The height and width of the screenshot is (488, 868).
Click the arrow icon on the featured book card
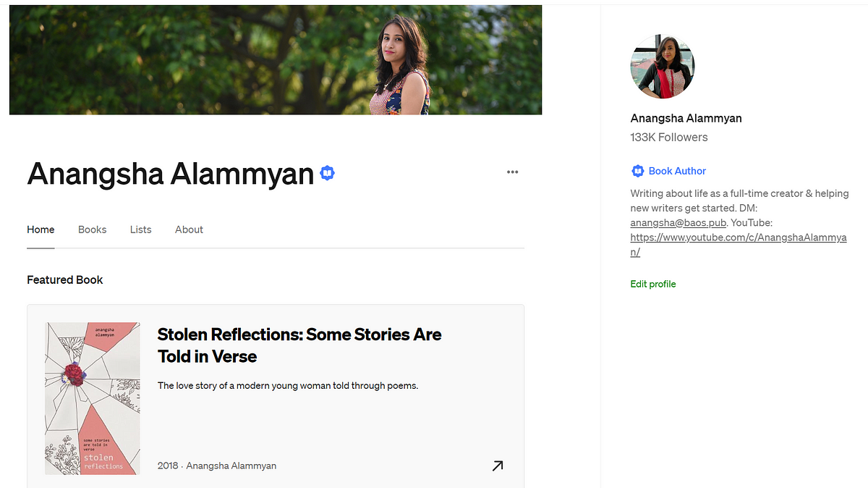(x=498, y=466)
